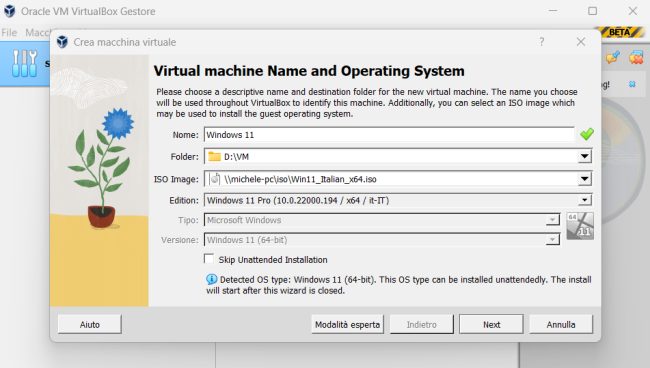The width and height of the screenshot is (650, 368).
Task: Click Next to continue the wizard
Action: tap(491, 324)
